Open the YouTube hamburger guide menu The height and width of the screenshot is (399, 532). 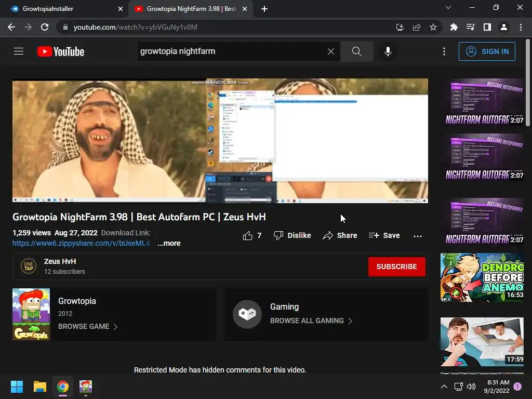19,51
